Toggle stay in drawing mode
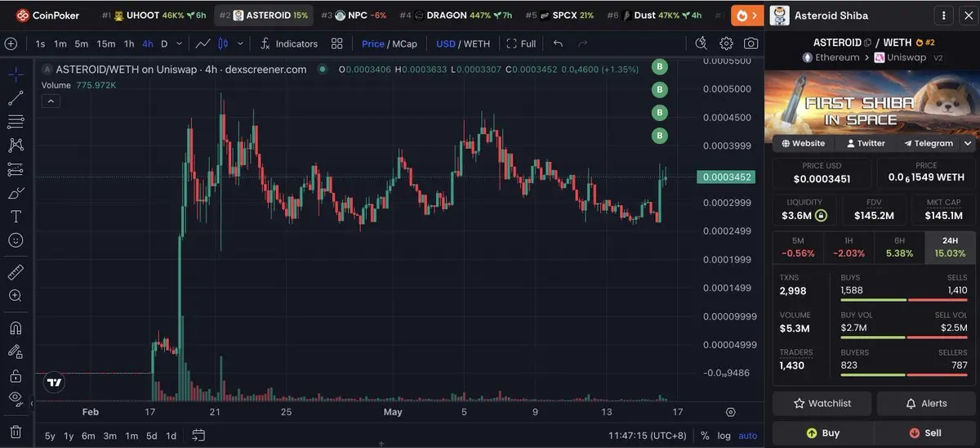The height and width of the screenshot is (448, 980). pyautogui.click(x=16, y=352)
